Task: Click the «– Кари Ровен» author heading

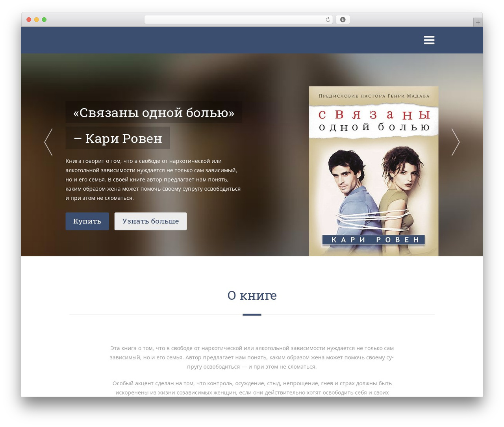Action: pos(118,138)
